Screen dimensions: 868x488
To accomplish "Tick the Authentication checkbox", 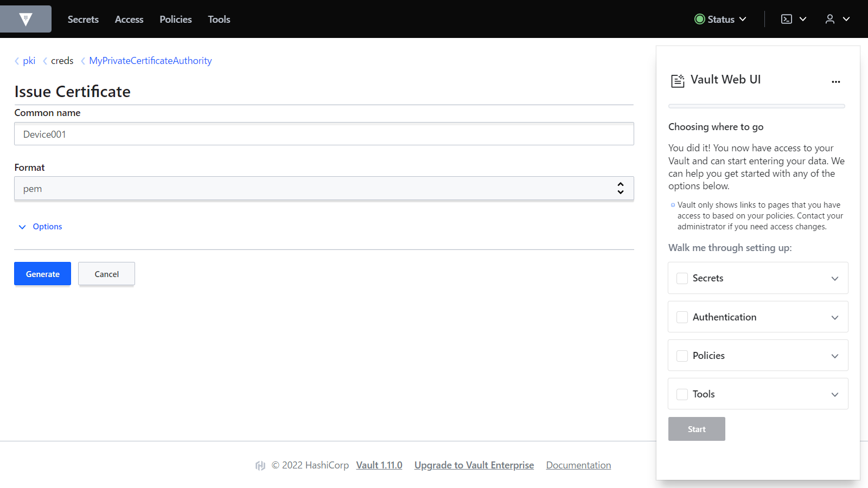I will [682, 317].
